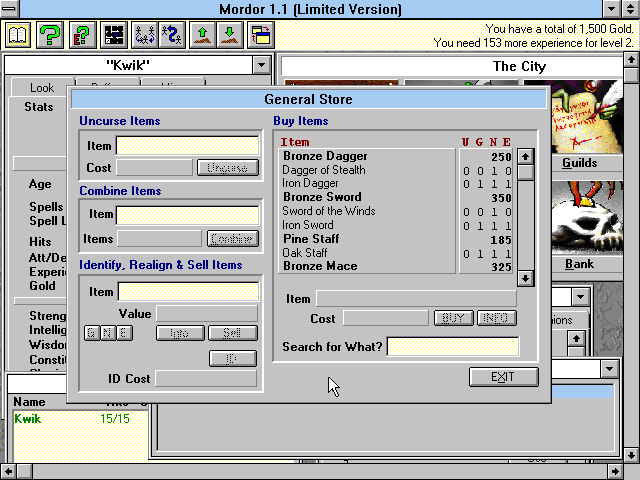Image resolution: width=640 pixels, height=480 pixels.
Task: Open the dropdown above the blue highlighted row
Action: coord(609,369)
